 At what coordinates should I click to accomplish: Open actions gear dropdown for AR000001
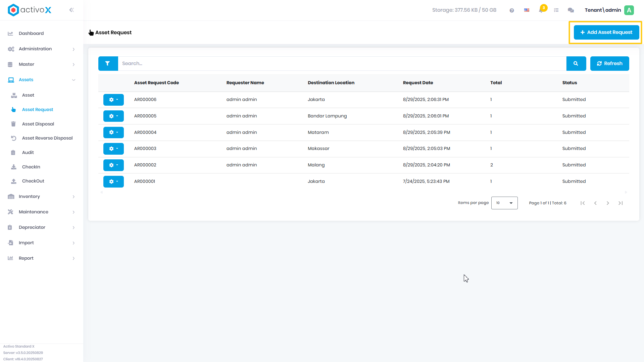click(113, 182)
